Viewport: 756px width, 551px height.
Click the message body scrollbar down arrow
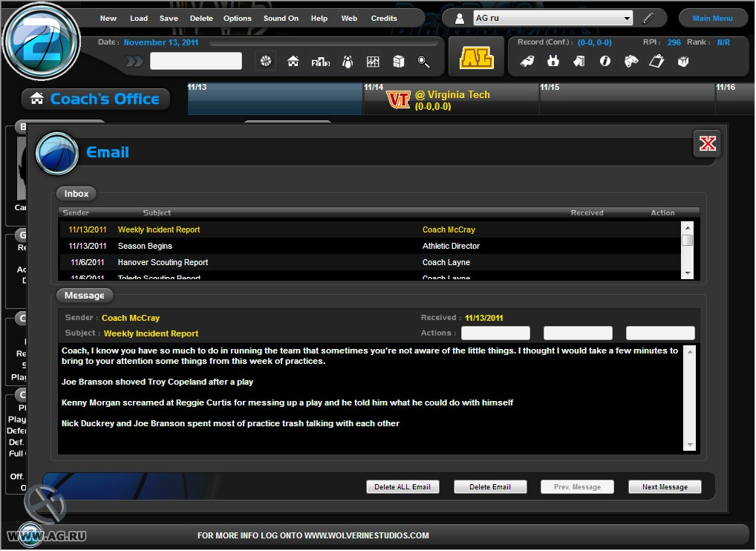(690, 445)
